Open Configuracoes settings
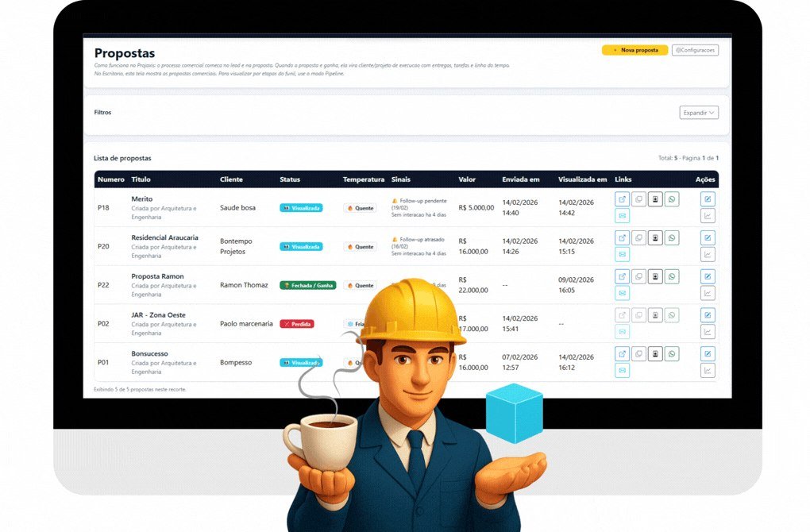 [695, 50]
